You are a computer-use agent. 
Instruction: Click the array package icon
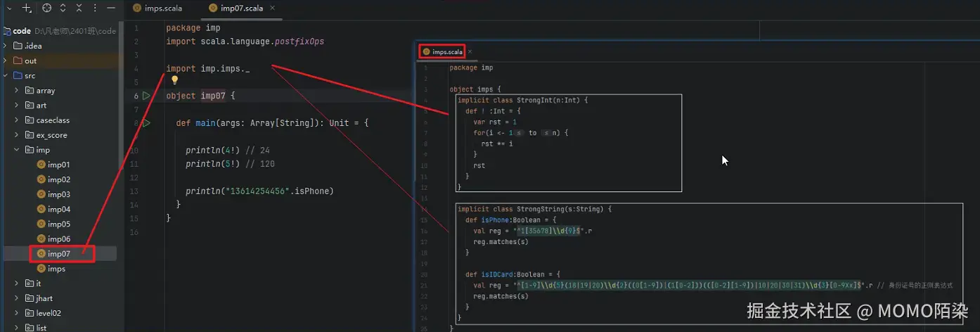coord(30,90)
